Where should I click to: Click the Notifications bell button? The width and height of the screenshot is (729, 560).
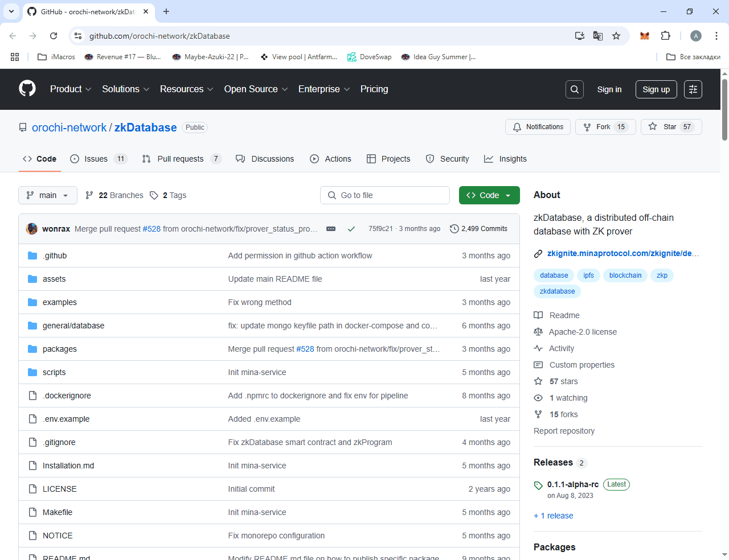pos(538,127)
